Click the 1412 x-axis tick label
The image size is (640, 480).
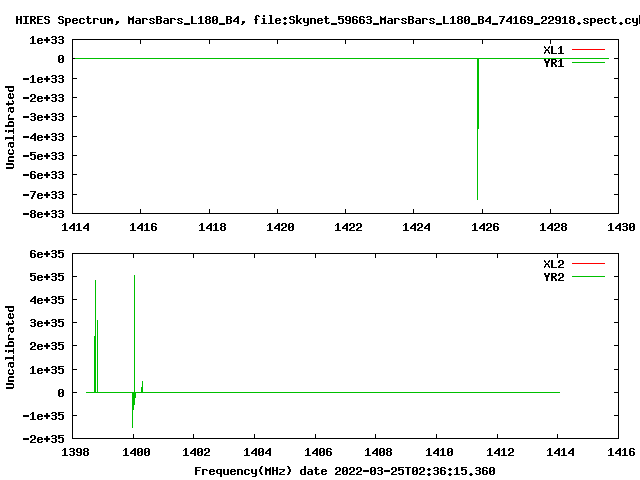point(500,452)
